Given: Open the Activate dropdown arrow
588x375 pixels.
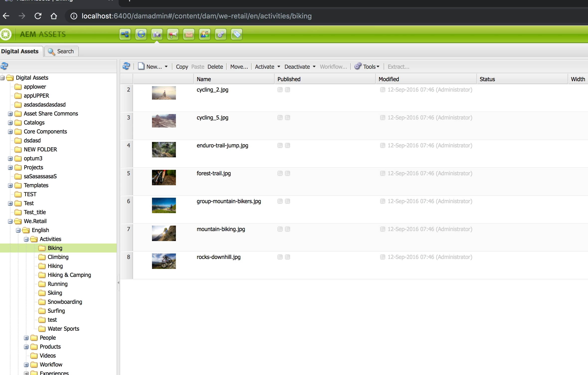Looking at the screenshot, I should (279, 67).
